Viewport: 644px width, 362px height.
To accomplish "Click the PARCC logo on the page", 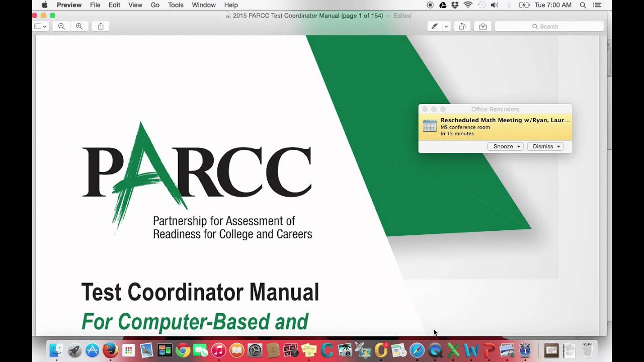I will [196, 180].
